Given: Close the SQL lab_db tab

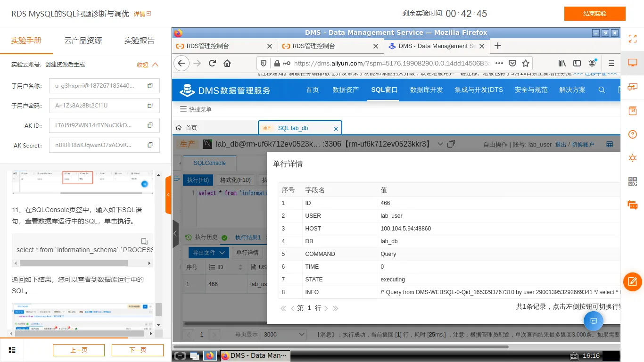Looking at the screenshot, I should click(336, 128).
